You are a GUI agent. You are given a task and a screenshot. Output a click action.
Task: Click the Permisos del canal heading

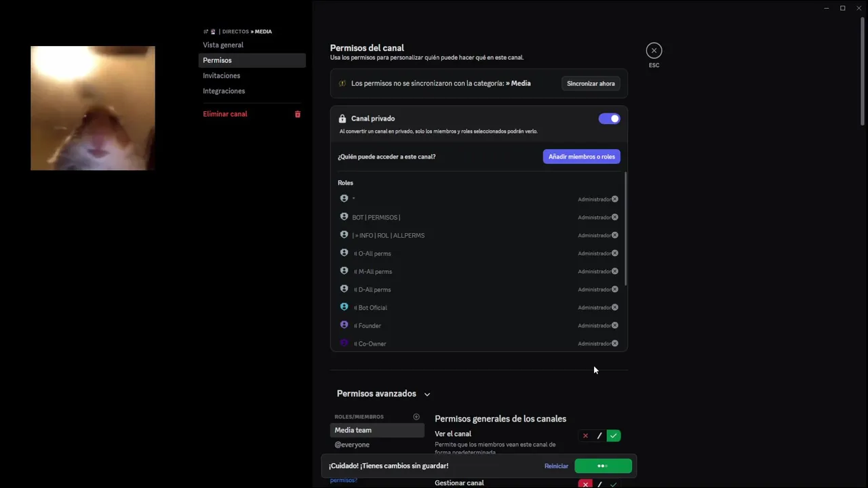coord(367,48)
